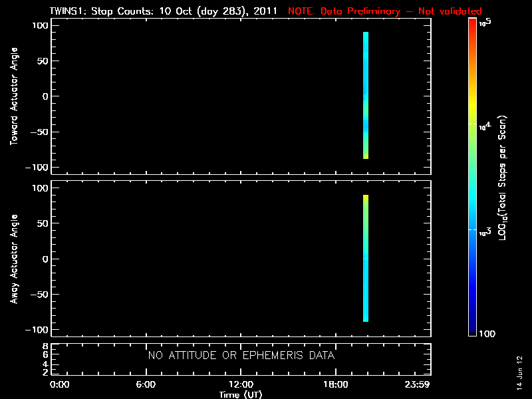
Task: Click the 0:00 time tick label
Action: (60, 385)
